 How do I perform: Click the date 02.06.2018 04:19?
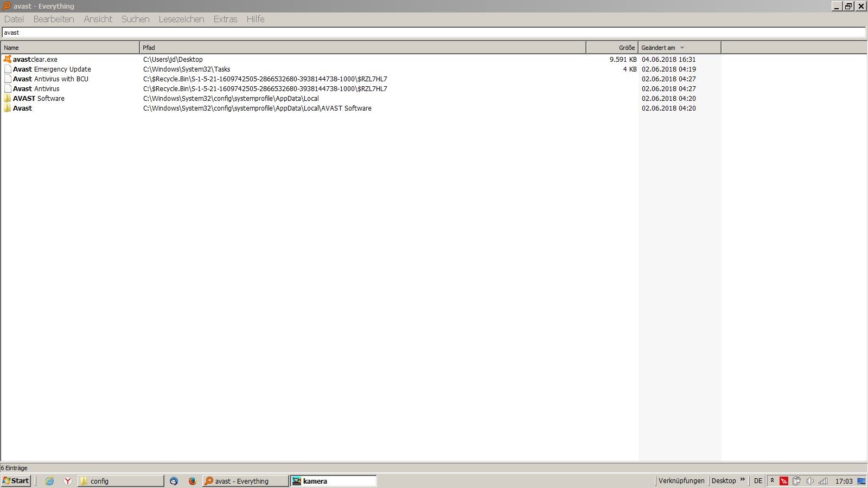669,69
